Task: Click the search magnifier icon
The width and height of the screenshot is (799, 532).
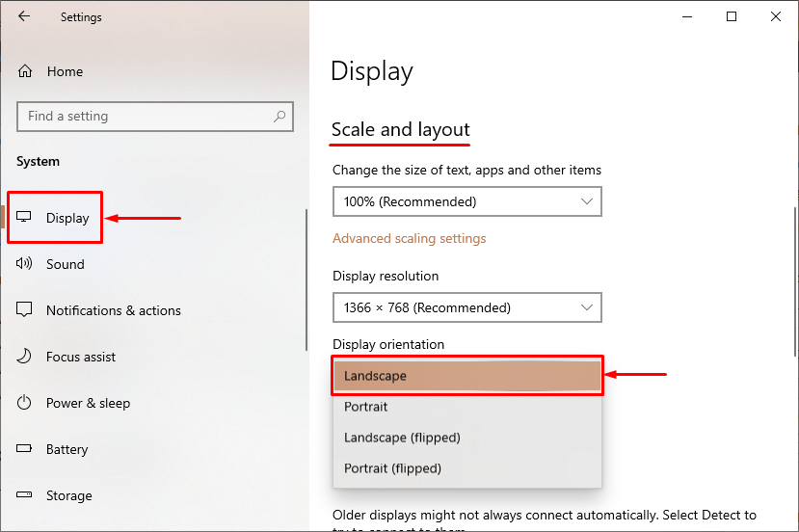Action: coord(280,117)
